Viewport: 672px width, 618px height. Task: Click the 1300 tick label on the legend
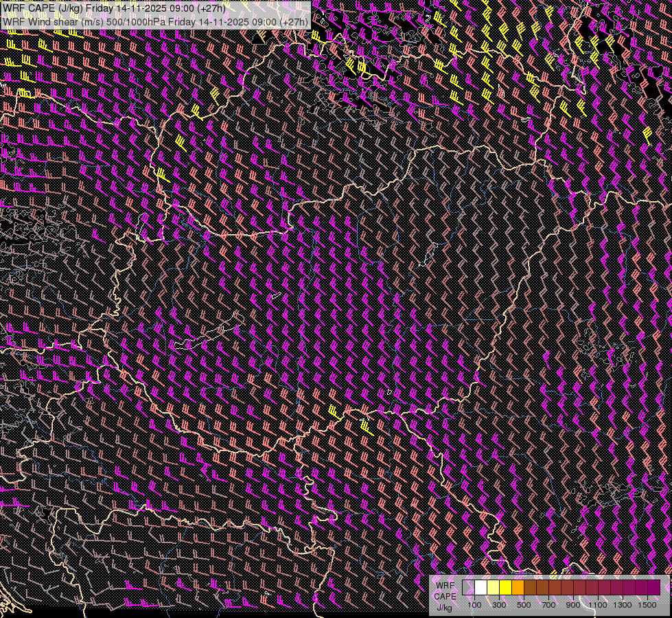tap(623, 605)
